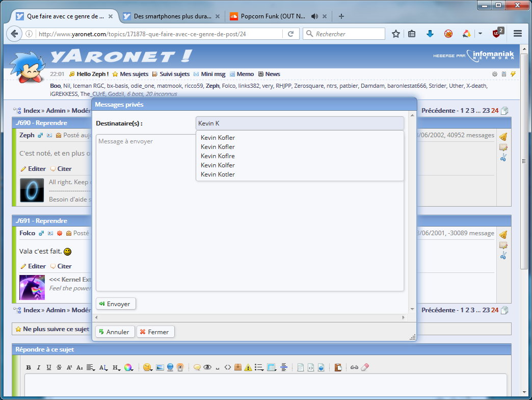Click the yellow lightning bolt icon
Viewport: 532px width, 400px height.
coord(513,74)
